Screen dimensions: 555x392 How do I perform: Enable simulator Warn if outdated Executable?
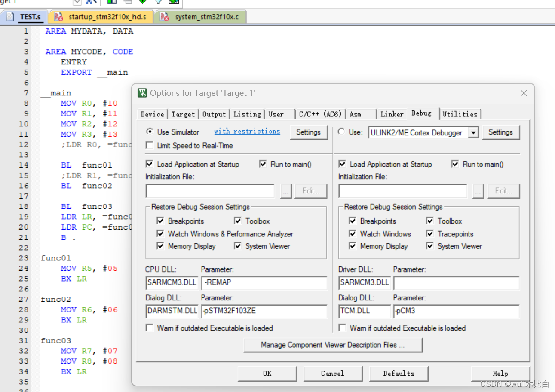150,328
